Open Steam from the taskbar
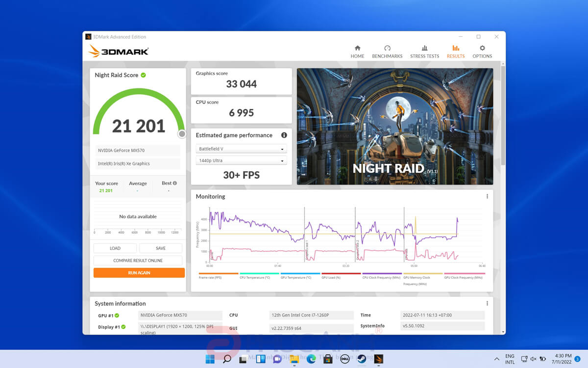The width and height of the screenshot is (588, 368). [362, 359]
